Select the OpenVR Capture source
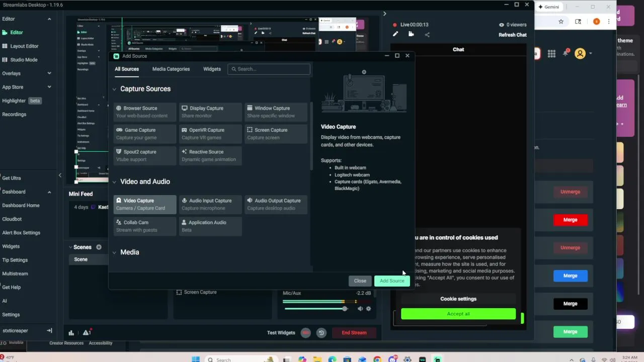644x362 pixels. point(210,134)
